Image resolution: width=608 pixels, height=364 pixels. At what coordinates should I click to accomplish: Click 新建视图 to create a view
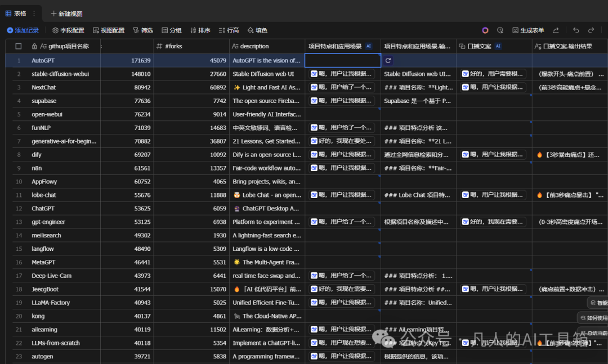[66, 14]
